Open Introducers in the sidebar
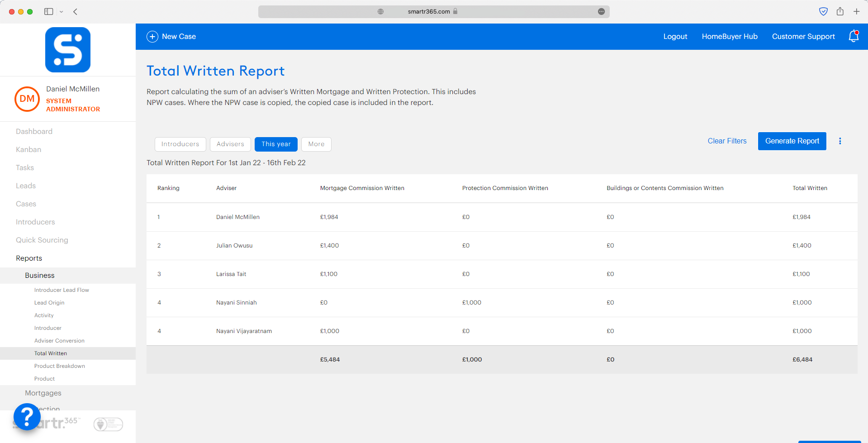This screenshot has width=868, height=443. 35,222
